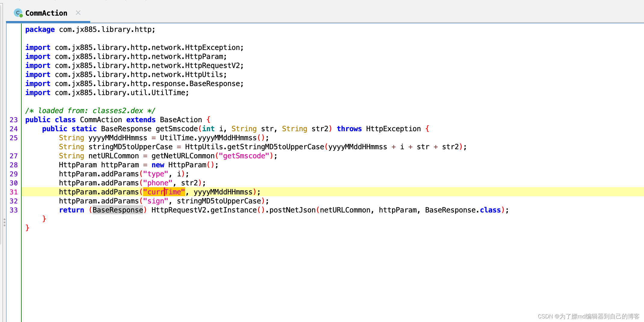Click the highlighted "currTime" string
The width and height of the screenshot is (644, 322).
point(164,192)
